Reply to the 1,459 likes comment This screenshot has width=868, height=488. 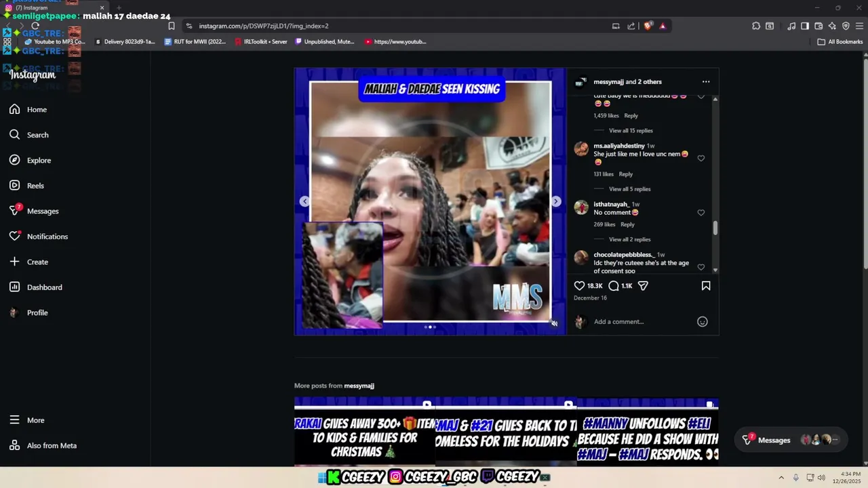631,116
